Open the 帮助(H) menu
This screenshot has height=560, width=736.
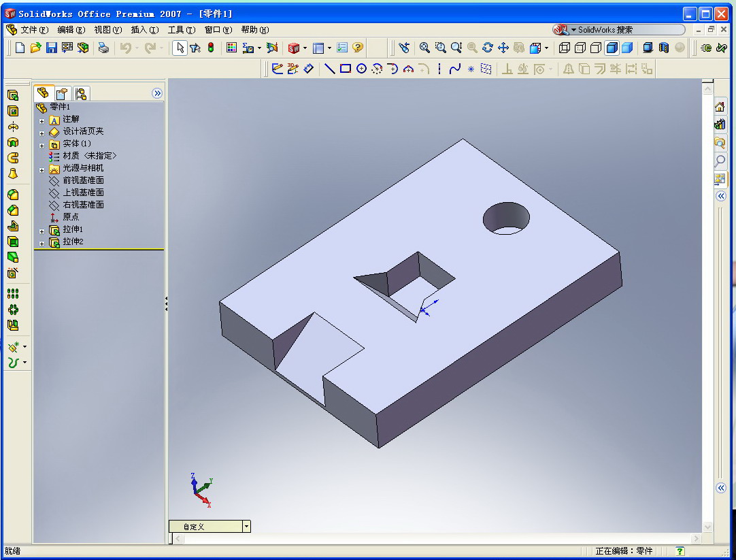255,29
